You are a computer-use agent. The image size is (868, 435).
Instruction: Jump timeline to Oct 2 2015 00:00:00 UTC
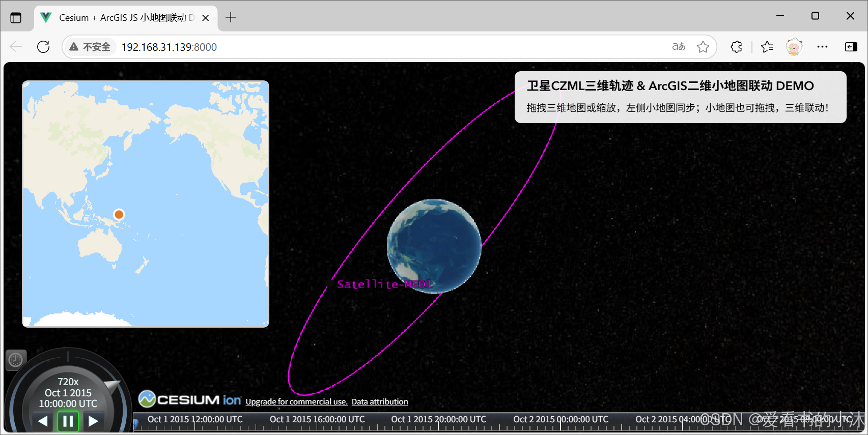pyautogui.click(x=561, y=420)
